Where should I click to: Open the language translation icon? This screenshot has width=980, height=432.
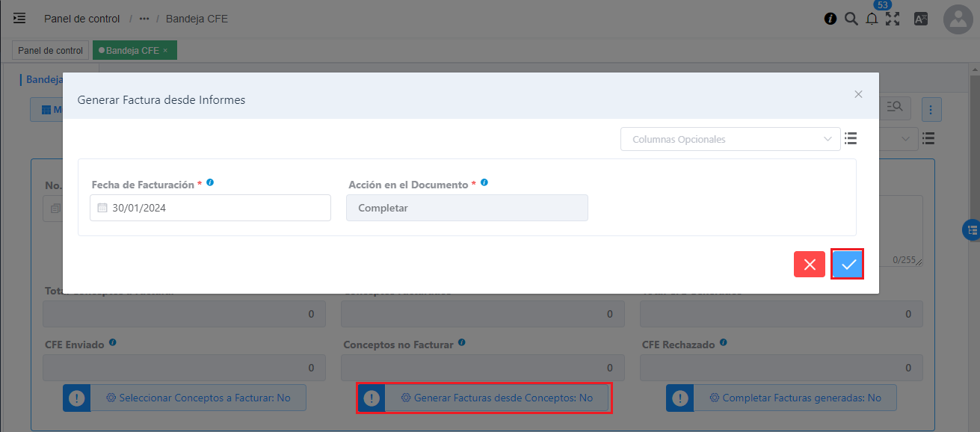click(x=921, y=19)
